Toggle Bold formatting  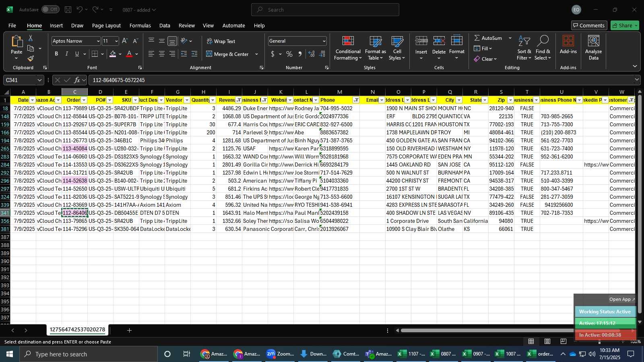point(56,54)
